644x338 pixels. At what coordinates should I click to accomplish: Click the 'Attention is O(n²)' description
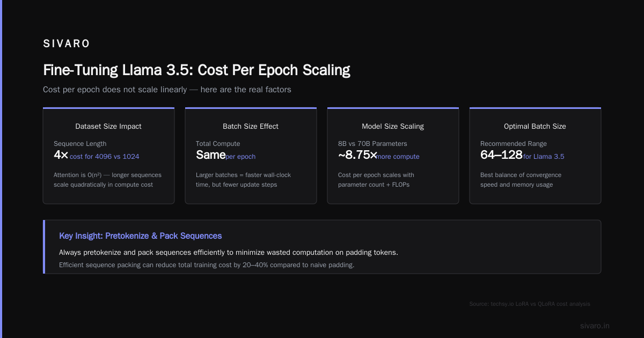pyautogui.click(x=107, y=180)
